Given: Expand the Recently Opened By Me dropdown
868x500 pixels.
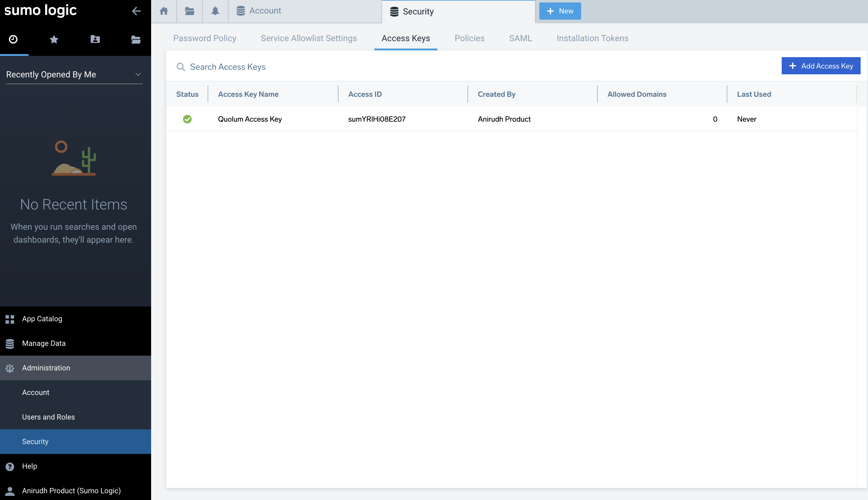Looking at the screenshot, I should point(74,75).
